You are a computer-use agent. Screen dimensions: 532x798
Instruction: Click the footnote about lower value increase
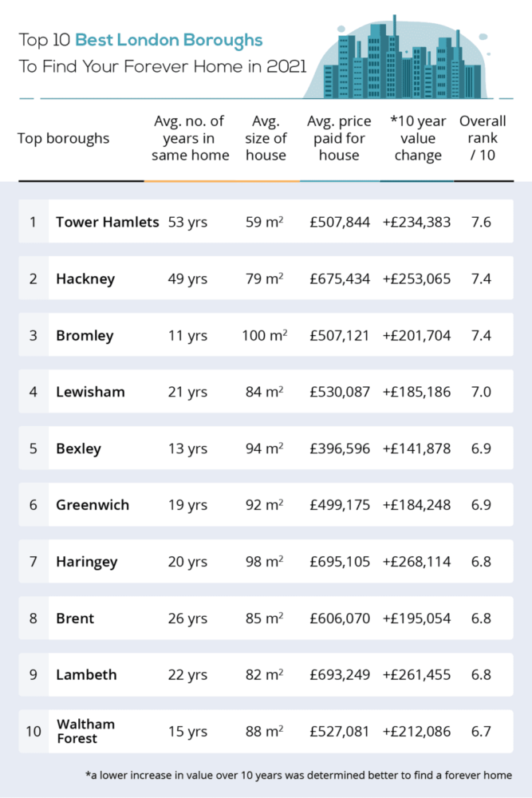[298, 775]
